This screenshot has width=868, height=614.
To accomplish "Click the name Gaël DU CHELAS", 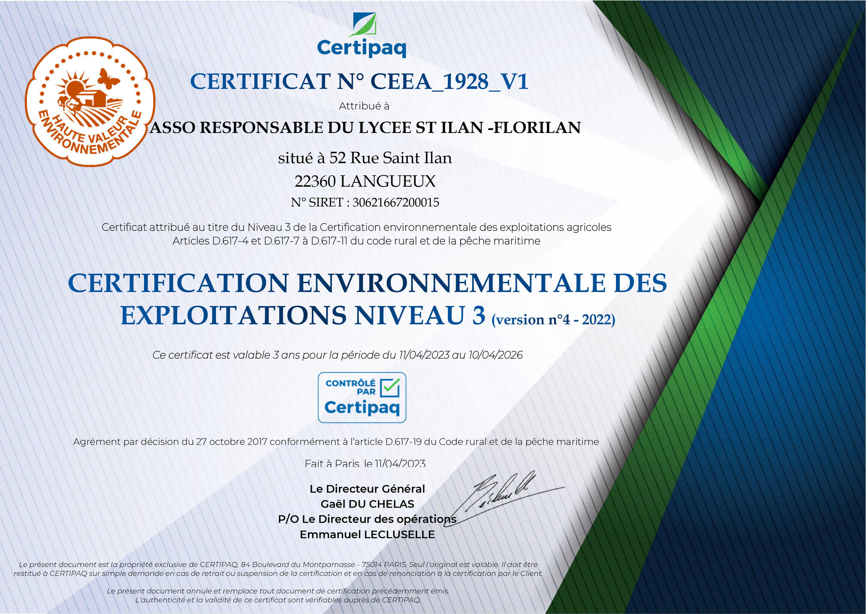I will click(x=367, y=504).
